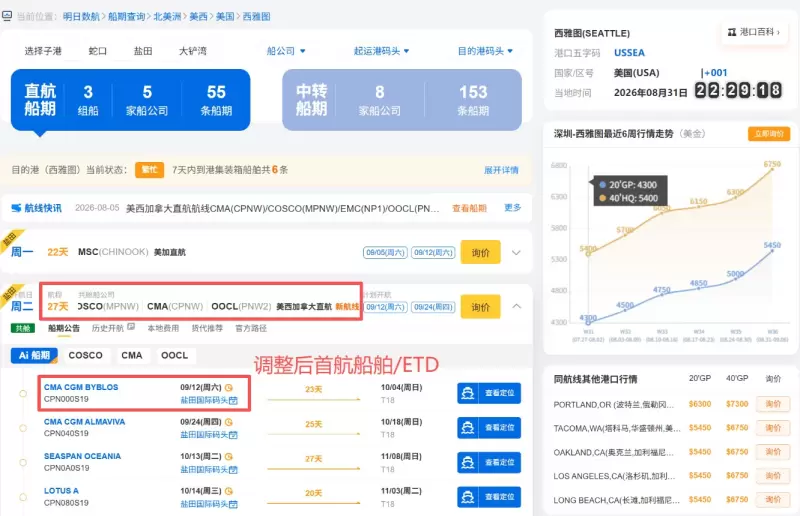Filter schedules by OOCL

pos(174,355)
